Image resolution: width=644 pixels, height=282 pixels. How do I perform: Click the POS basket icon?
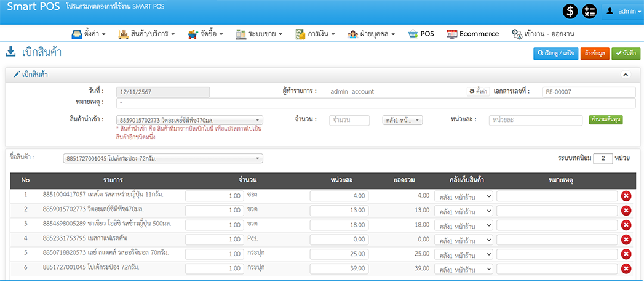(x=413, y=34)
